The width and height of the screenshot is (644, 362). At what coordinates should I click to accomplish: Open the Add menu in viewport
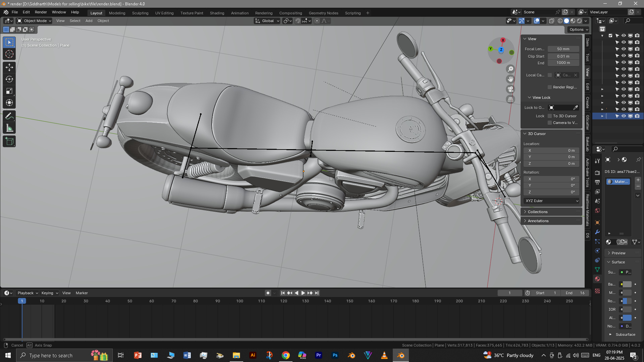tap(89, 21)
